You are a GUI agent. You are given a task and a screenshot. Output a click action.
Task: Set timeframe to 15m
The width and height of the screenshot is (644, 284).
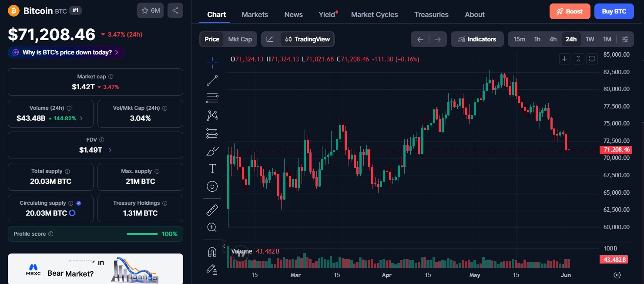[519, 39]
